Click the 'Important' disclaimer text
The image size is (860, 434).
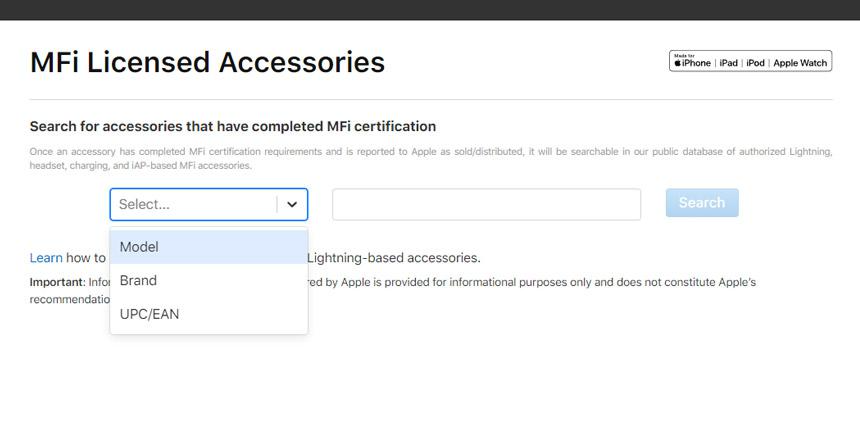click(393, 291)
